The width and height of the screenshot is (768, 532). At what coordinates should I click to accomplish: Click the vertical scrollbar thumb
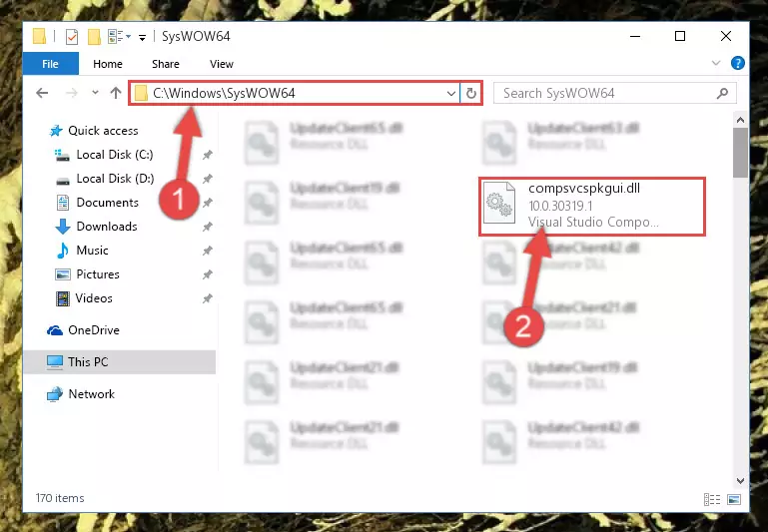pos(740,153)
